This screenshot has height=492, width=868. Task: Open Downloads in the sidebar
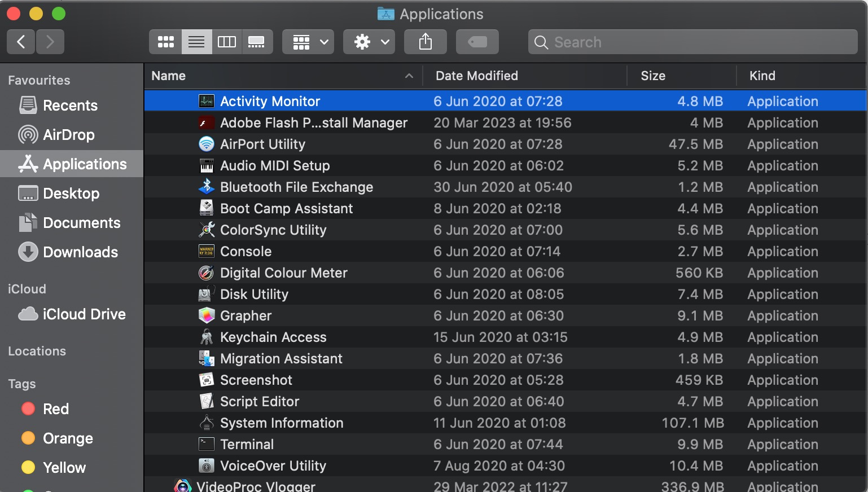[72, 252]
